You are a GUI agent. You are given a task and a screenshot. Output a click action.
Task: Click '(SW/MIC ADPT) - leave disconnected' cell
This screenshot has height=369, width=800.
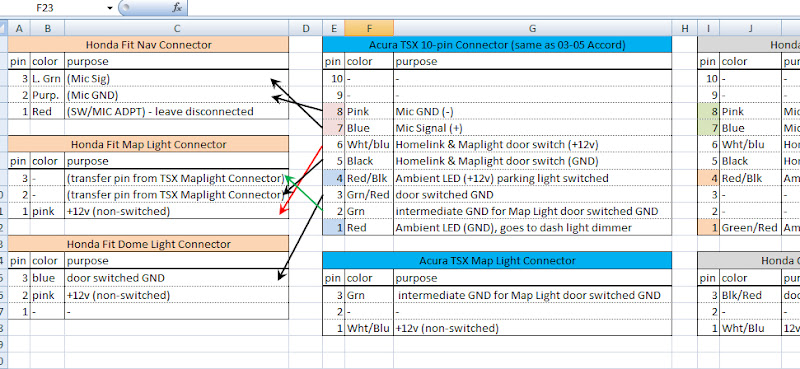177,111
